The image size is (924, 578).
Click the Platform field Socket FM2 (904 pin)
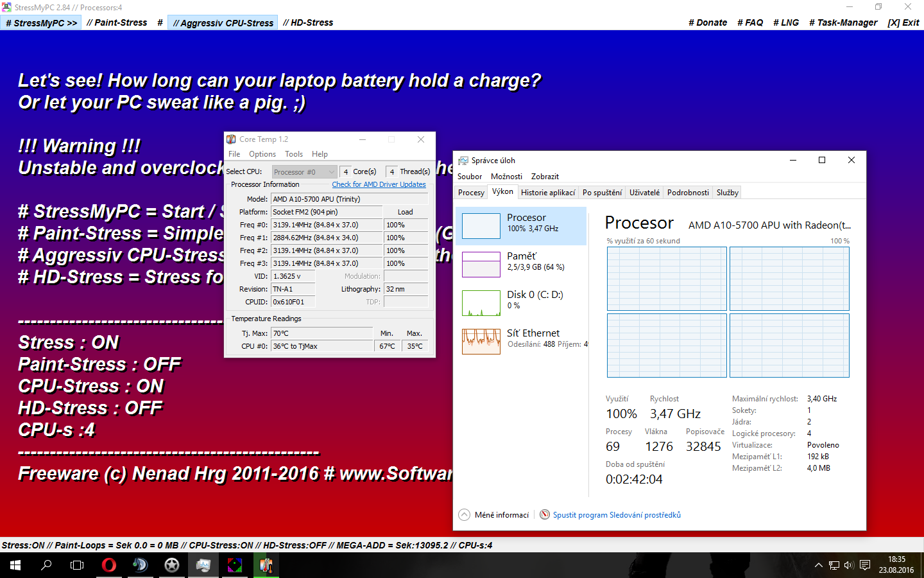tap(326, 212)
